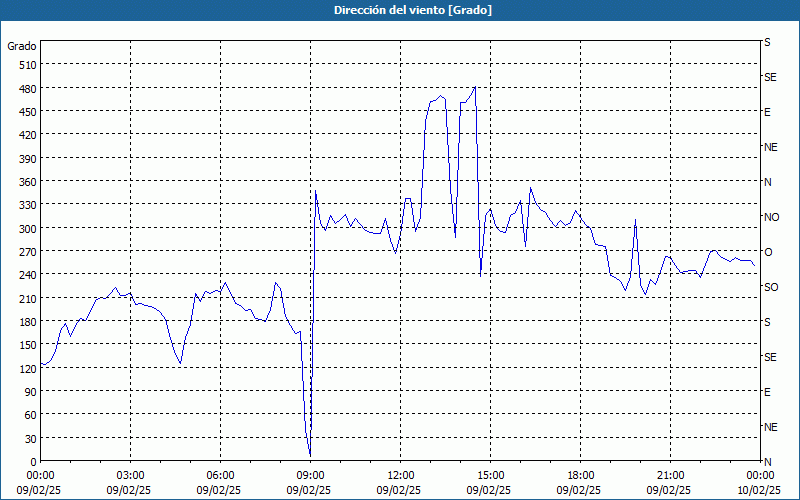Screen dimensions: 800x500
Task: Click the 'Dirección del viento [Grado]' chart title
Action: pyautogui.click(x=413, y=10)
